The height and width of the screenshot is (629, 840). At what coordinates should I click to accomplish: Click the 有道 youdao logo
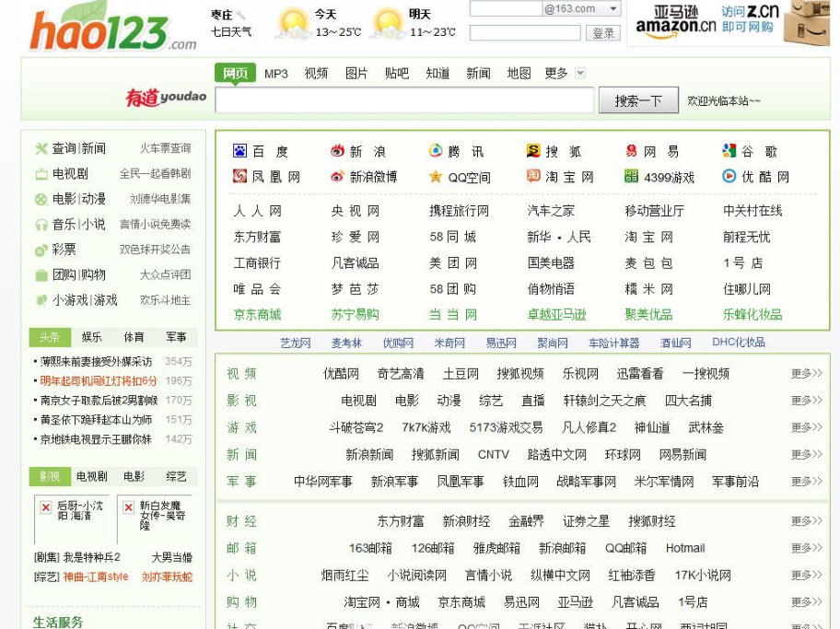pos(166,98)
